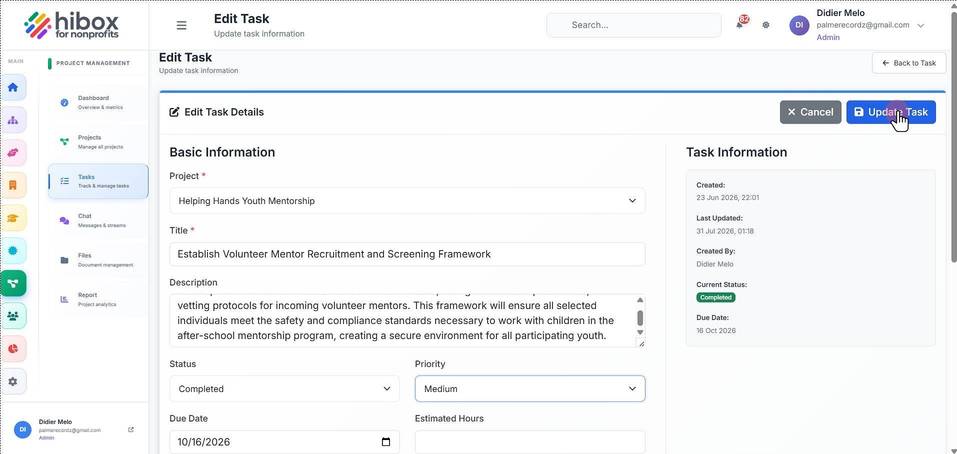Click the due date text 16 Oct 2026
This screenshot has height=454, width=957.
(716, 330)
